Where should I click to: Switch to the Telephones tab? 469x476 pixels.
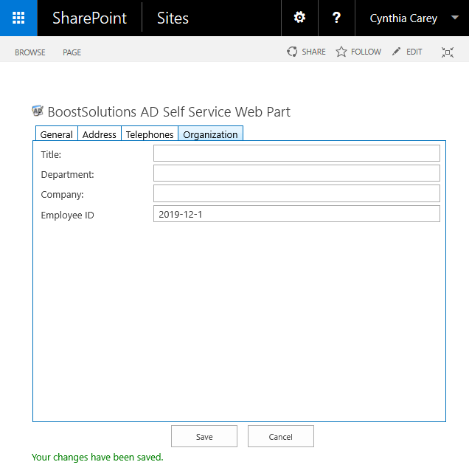click(150, 134)
